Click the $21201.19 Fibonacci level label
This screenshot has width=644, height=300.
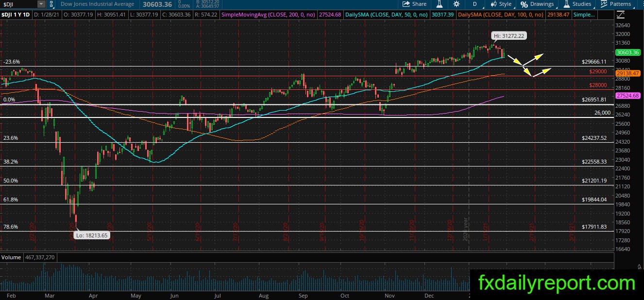[x=594, y=181]
